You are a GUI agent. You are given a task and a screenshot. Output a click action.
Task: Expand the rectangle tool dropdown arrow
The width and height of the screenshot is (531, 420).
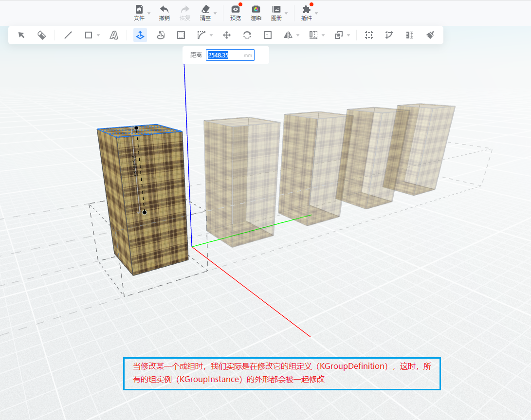tap(98, 35)
